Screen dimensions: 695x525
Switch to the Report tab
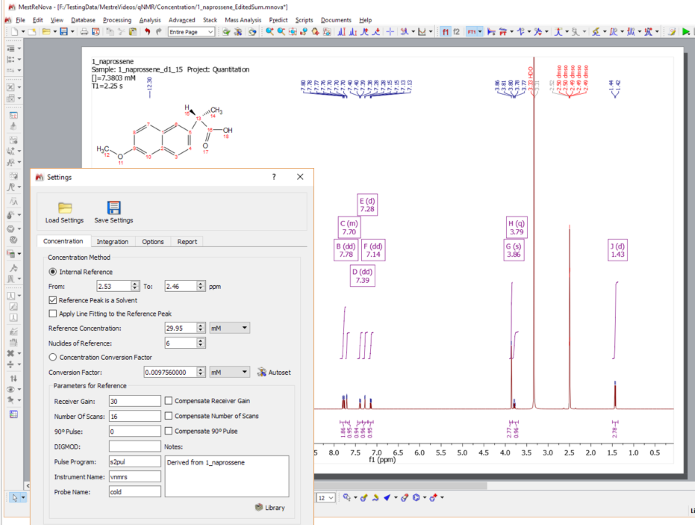tap(187, 241)
